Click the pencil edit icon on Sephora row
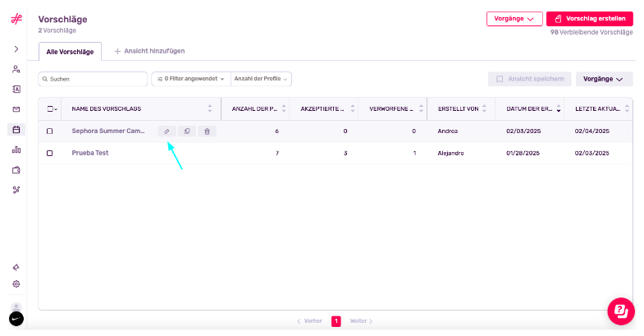The height and width of the screenshot is (336, 644). pos(167,131)
